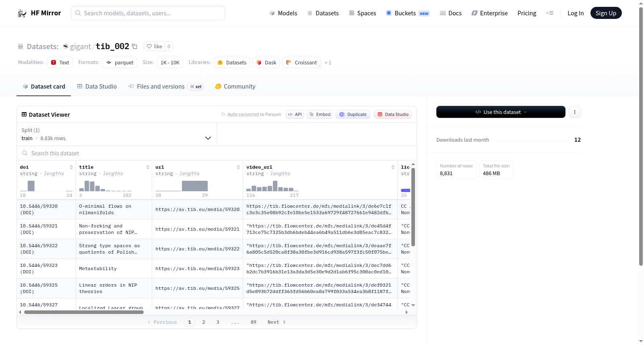
Task: Select the "Metastability" title cell
Action: click(x=114, y=269)
